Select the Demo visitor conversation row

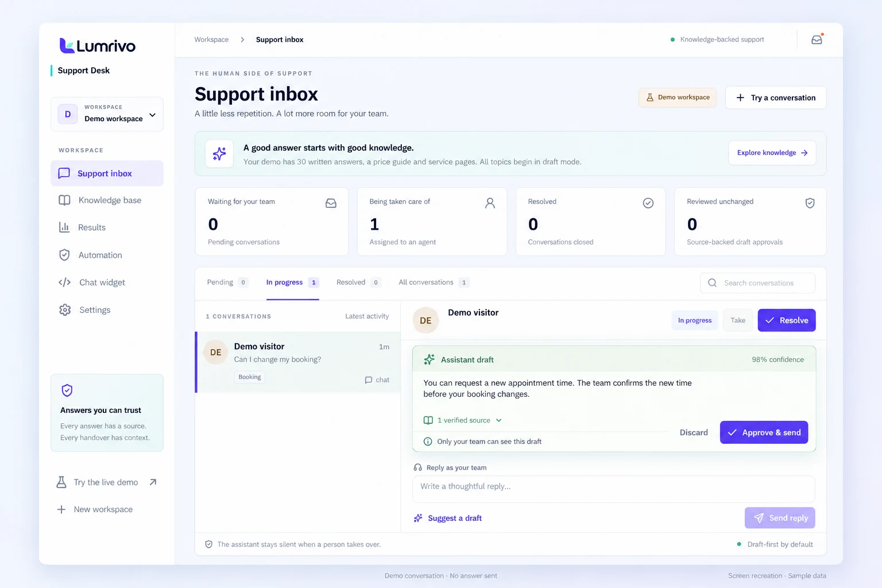[298, 362]
